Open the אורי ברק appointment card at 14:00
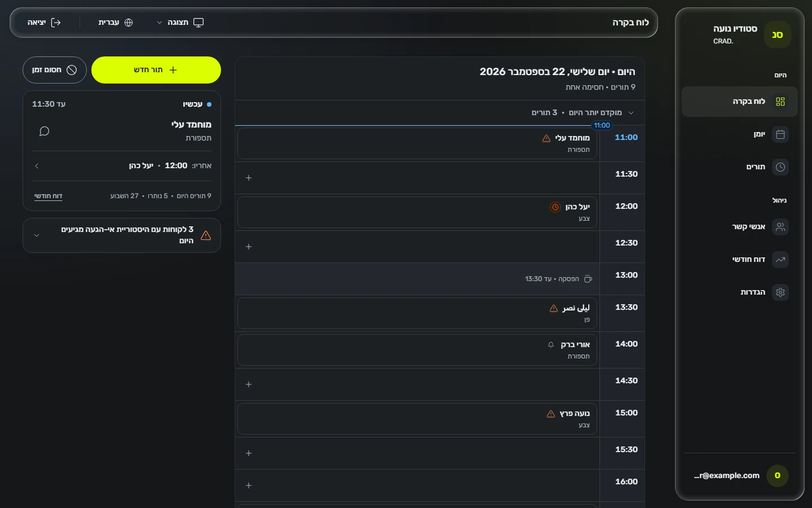812x508 pixels. [x=417, y=350]
